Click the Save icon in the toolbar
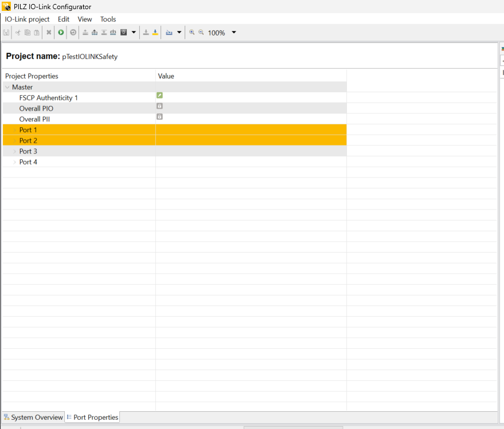Screen dimensions: 504x429 (6, 33)
